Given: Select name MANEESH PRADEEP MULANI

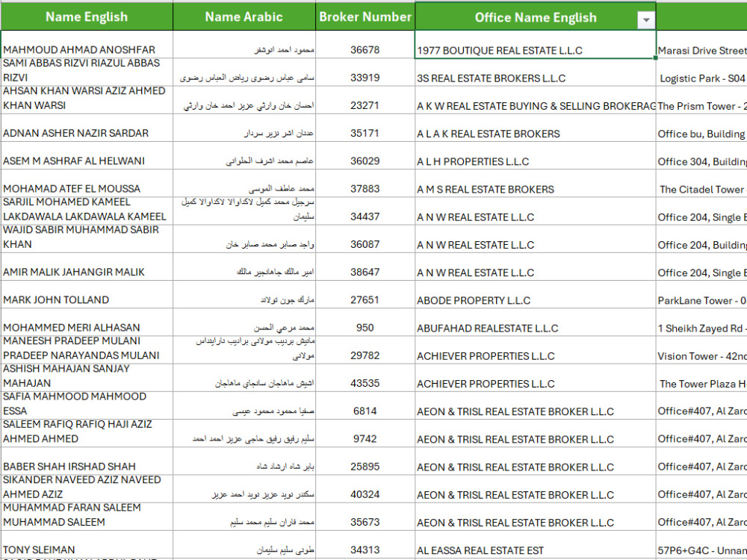Looking at the screenshot, I should point(87,350).
